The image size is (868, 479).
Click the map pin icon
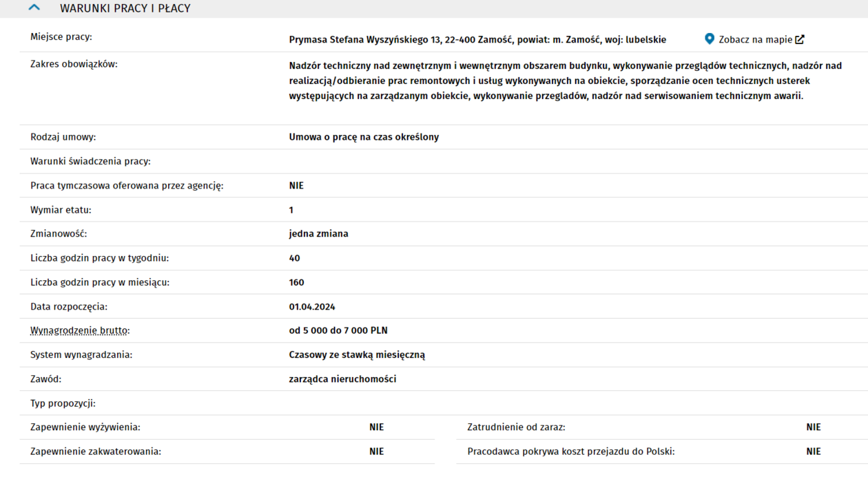click(710, 39)
